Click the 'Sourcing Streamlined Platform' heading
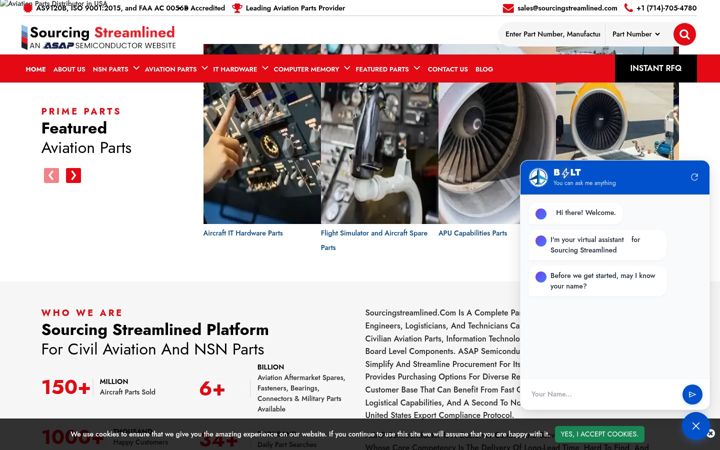 point(155,329)
